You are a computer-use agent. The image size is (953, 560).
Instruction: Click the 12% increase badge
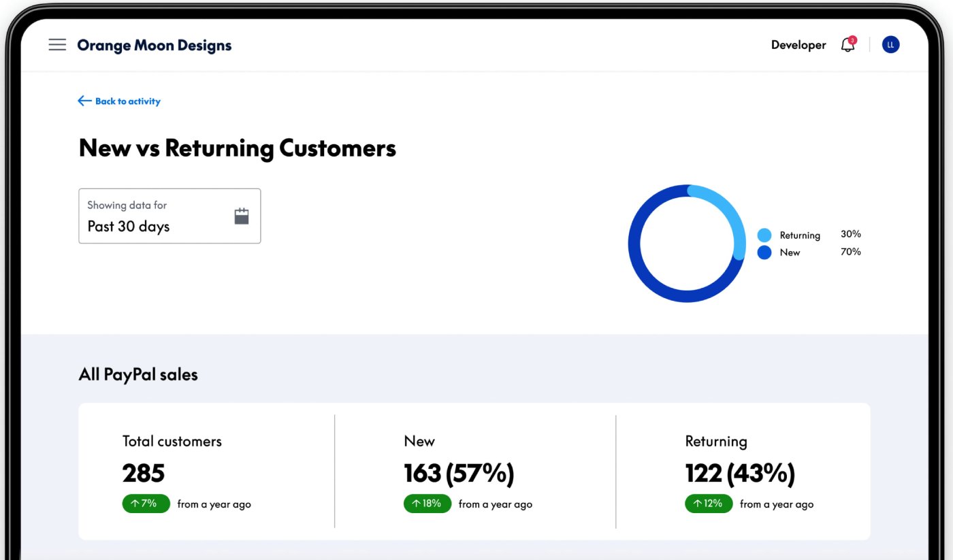point(709,504)
